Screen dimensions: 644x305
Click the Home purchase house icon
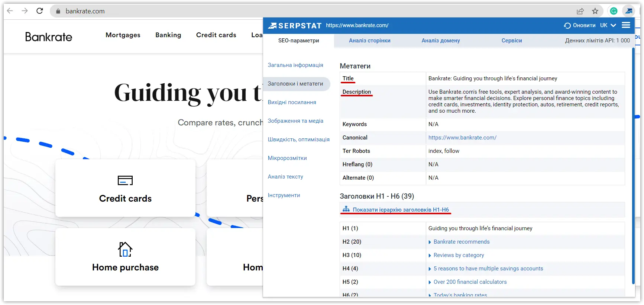[125, 249]
